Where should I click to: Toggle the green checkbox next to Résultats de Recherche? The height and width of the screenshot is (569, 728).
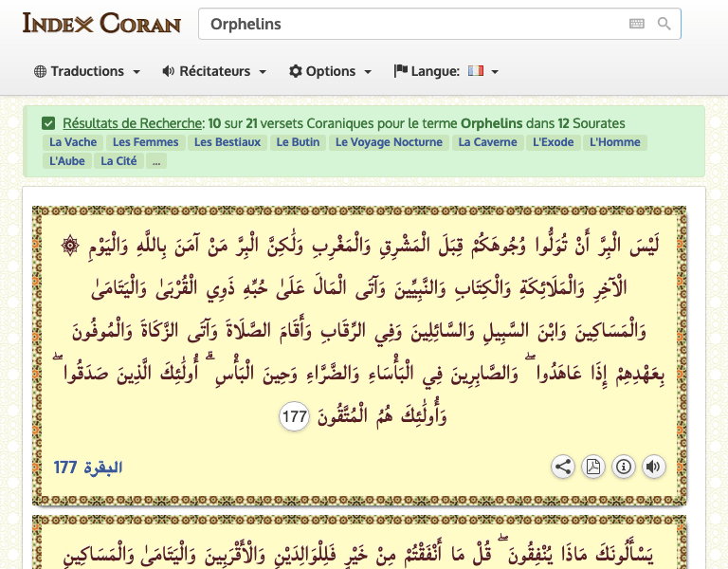point(48,123)
